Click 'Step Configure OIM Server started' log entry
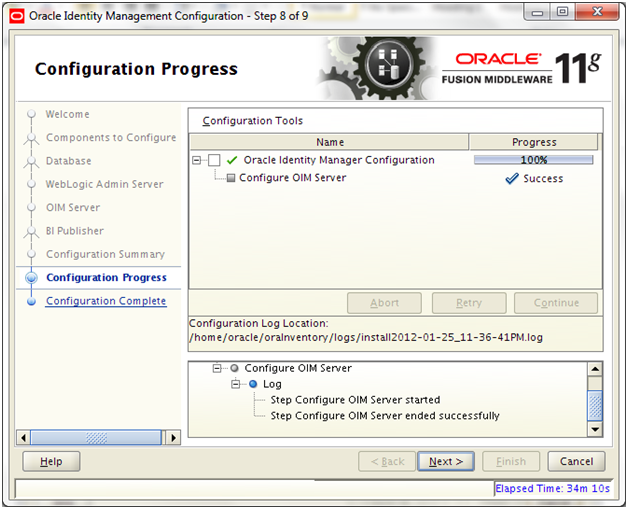 [x=355, y=400]
